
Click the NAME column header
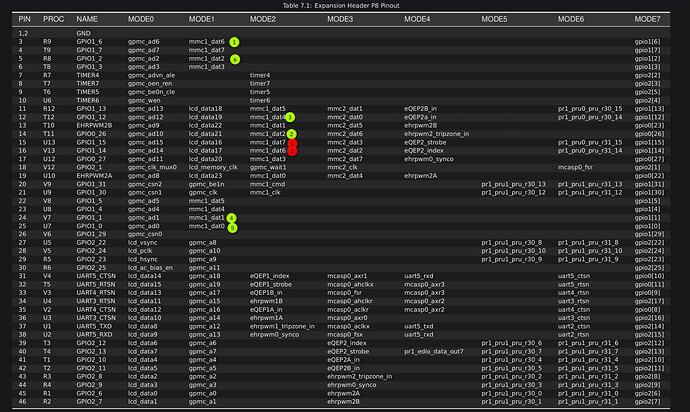87,19
